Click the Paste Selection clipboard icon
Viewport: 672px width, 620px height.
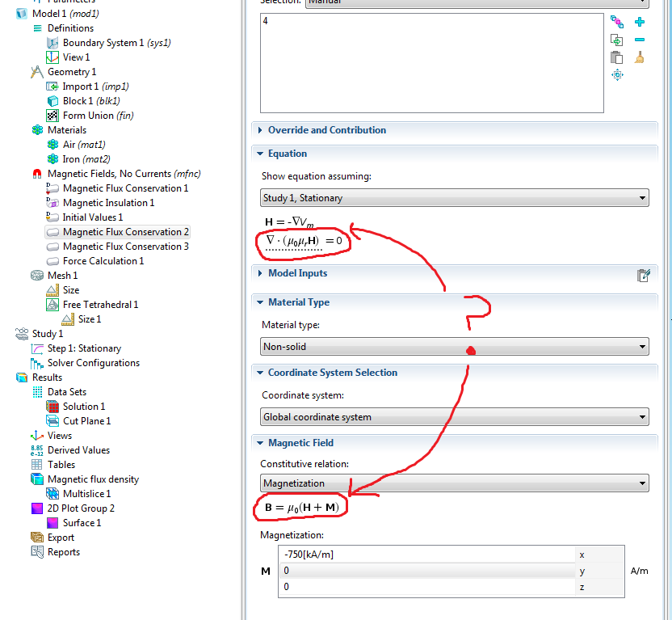pyautogui.click(x=617, y=57)
